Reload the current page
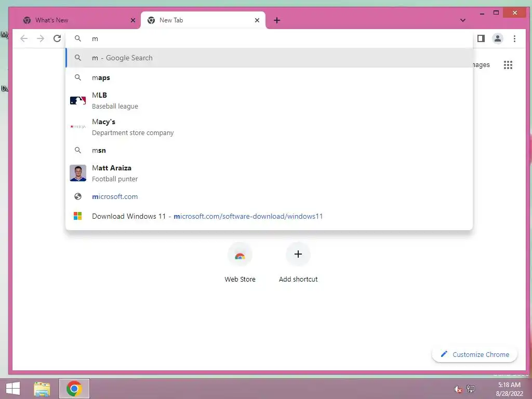Screen dimensions: 532x399 [57, 38]
